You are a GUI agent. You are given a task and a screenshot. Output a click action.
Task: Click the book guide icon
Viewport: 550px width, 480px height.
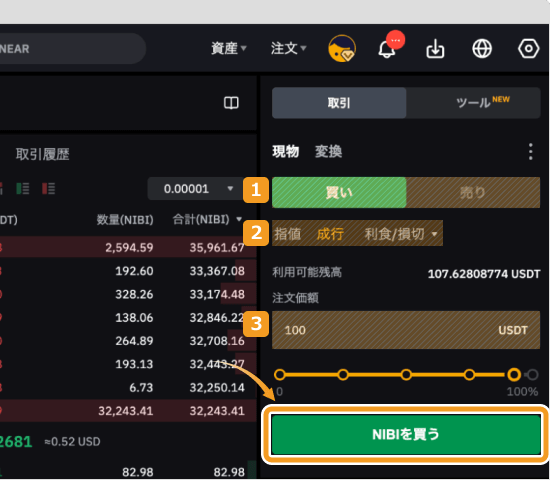click(231, 103)
